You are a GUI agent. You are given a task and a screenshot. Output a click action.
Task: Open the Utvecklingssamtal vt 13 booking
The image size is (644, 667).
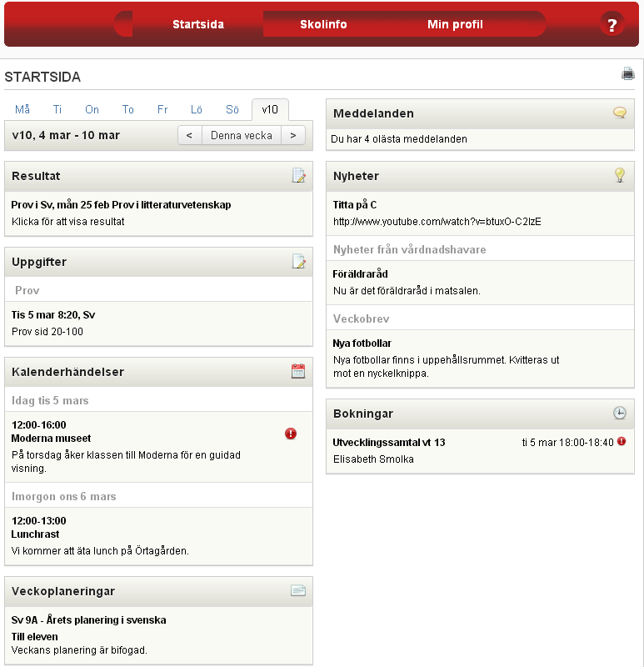[389, 443]
